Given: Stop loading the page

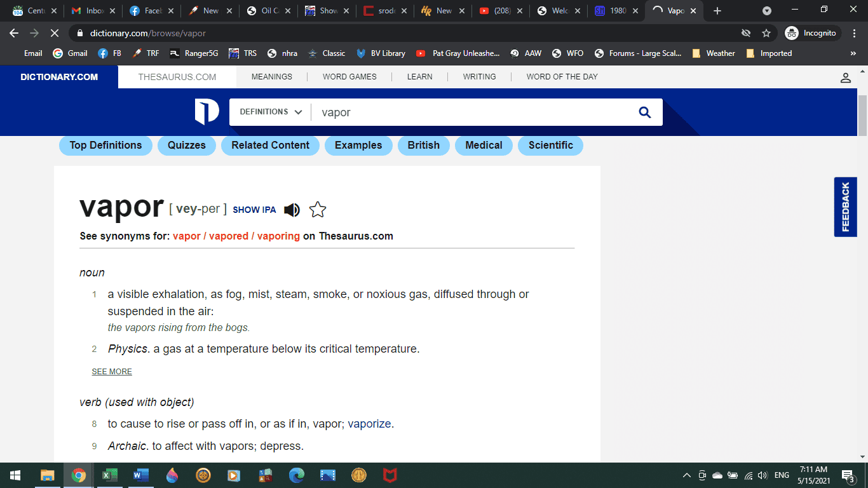Looking at the screenshot, I should [x=55, y=33].
